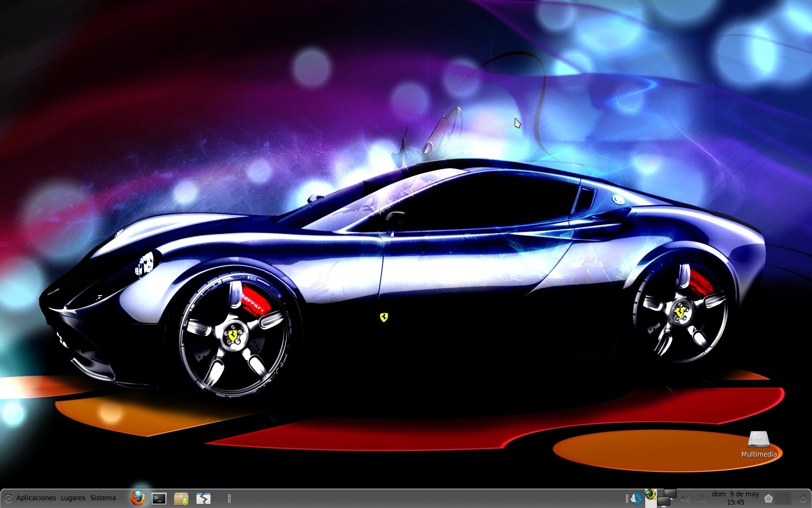Click the white zigzag launcher icon in panel
The width and height of the screenshot is (812, 508).
[203, 498]
